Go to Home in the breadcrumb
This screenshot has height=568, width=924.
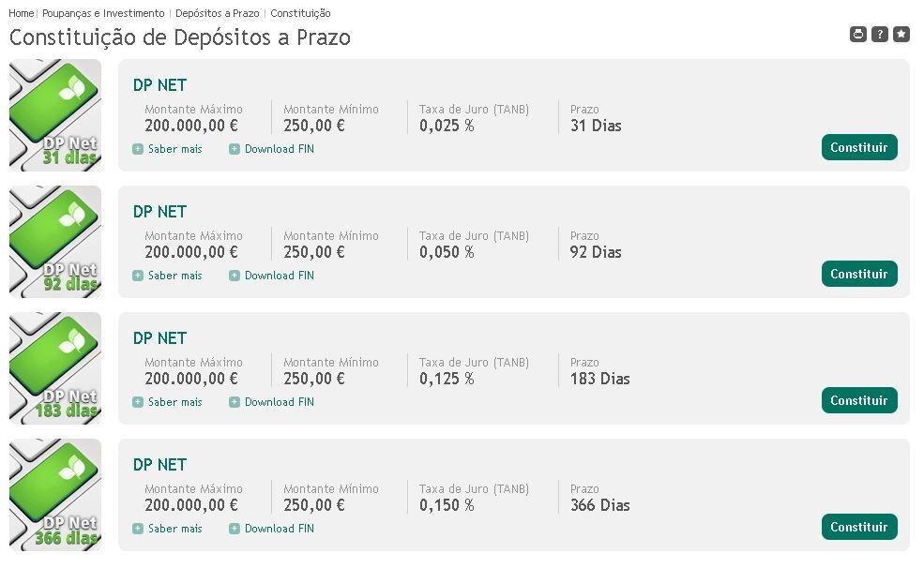click(21, 14)
